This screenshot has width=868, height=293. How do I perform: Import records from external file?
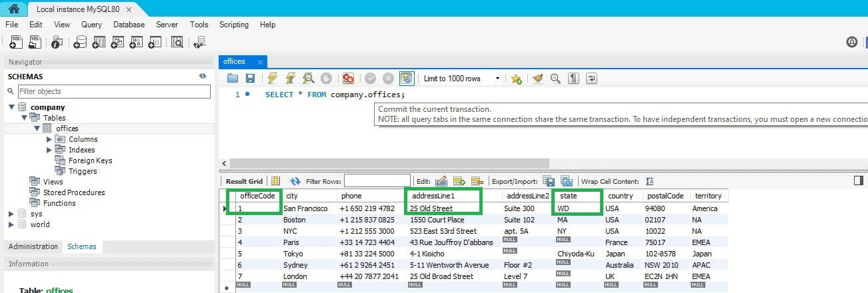pyautogui.click(x=567, y=181)
